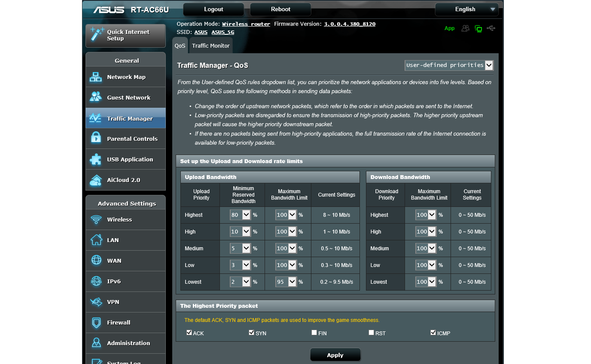
Task: Toggle the ACK packet checkbox
Action: pyautogui.click(x=189, y=333)
